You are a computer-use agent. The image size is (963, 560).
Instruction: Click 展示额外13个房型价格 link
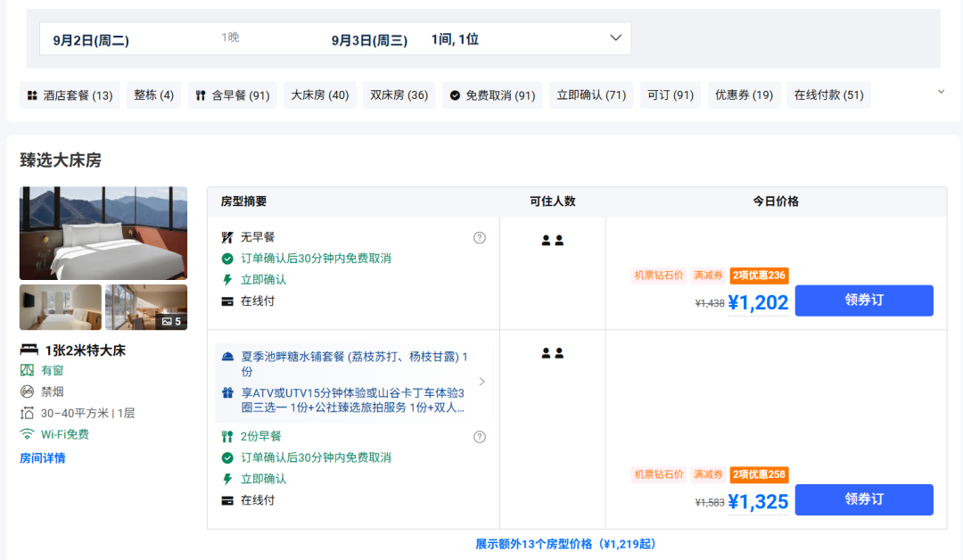(565, 544)
